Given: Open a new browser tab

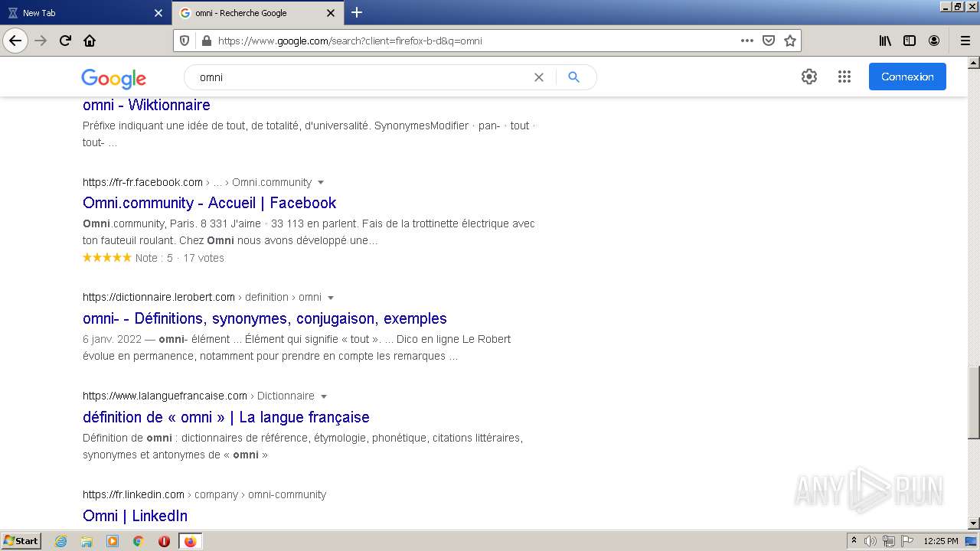Looking at the screenshot, I should click(x=357, y=12).
